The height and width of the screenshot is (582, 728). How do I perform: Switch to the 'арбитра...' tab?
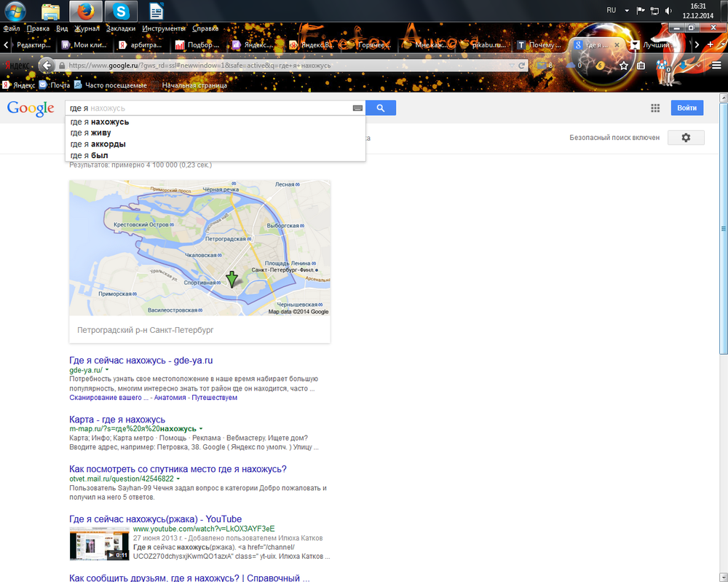click(x=142, y=45)
